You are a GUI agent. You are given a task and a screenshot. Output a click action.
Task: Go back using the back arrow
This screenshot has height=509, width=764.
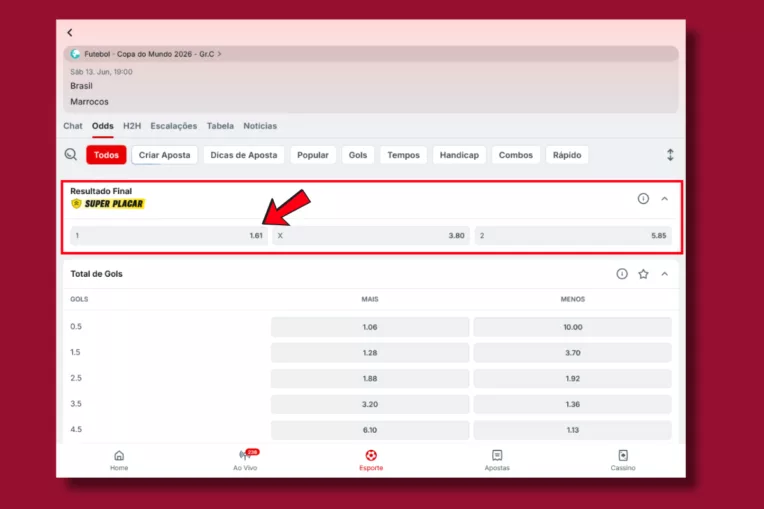tap(70, 33)
